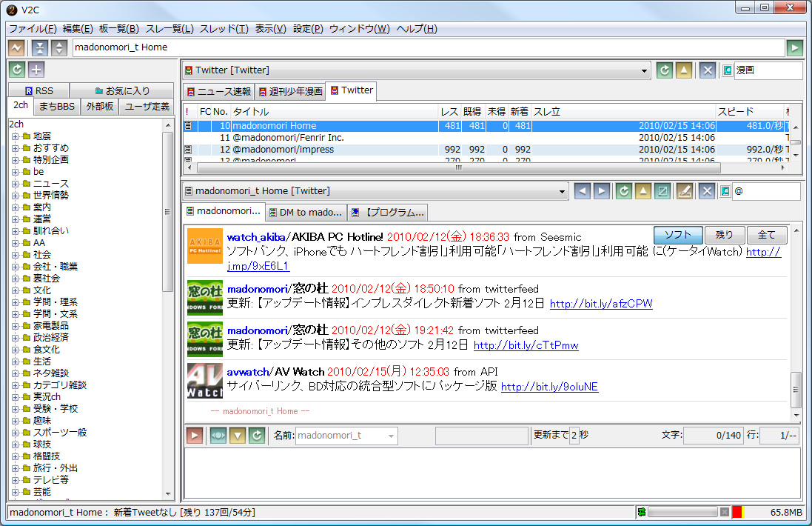812x526 pixels.
Task: Click the red post submit icon at bottom
Action: [195, 436]
